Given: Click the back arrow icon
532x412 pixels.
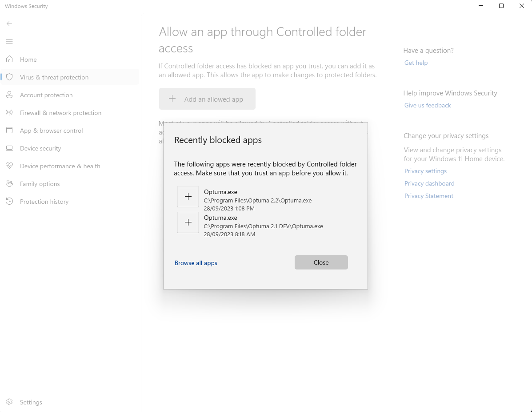Looking at the screenshot, I should (x=9, y=24).
